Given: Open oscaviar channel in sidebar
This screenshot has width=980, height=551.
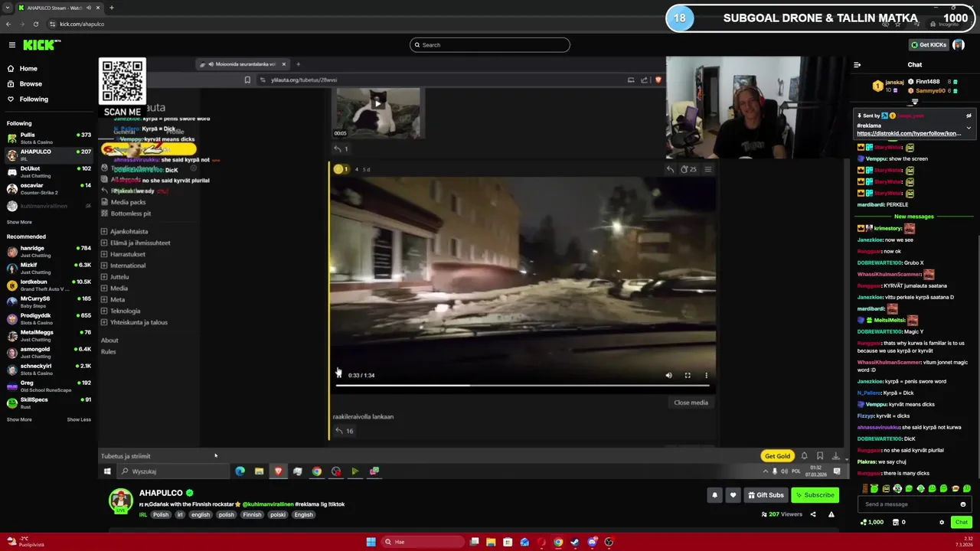Looking at the screenshot, I should [x=49, y=188].
